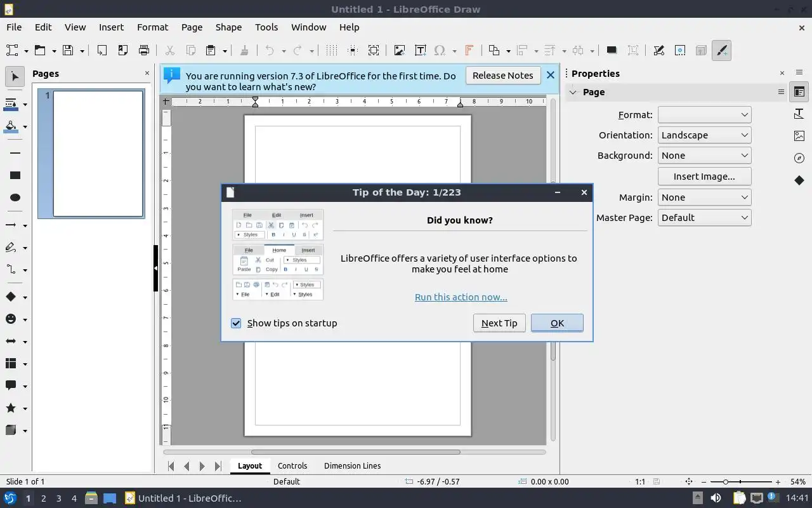Open the Tools menu

coord(266,27)
